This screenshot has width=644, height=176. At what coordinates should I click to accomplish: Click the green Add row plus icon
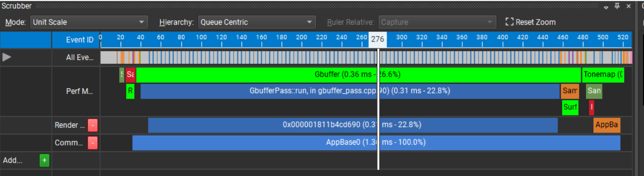44,161
